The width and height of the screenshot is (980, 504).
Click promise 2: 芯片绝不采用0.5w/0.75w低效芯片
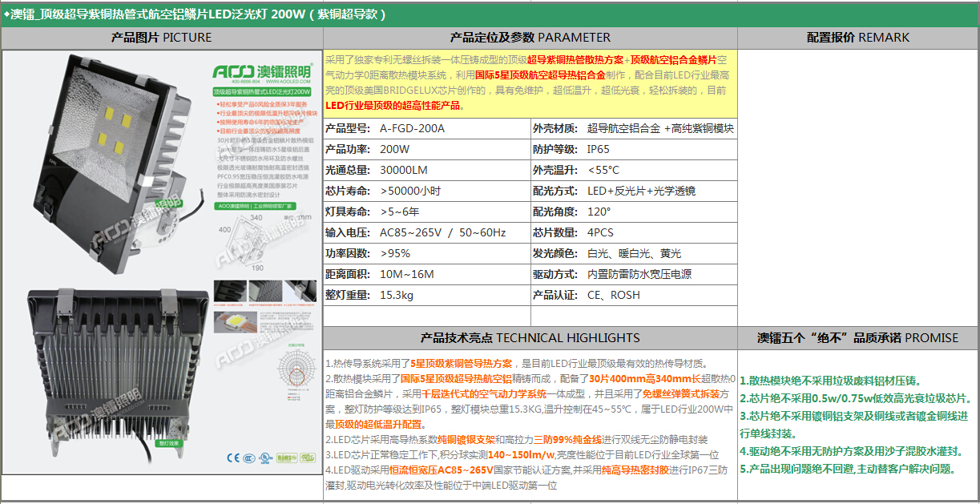[x=856, y=398]
